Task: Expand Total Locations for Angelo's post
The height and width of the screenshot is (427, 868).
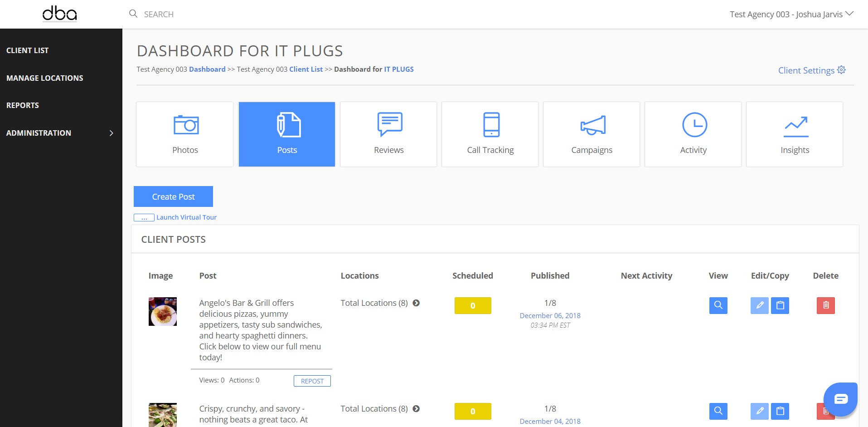Action: pos(416,303)
